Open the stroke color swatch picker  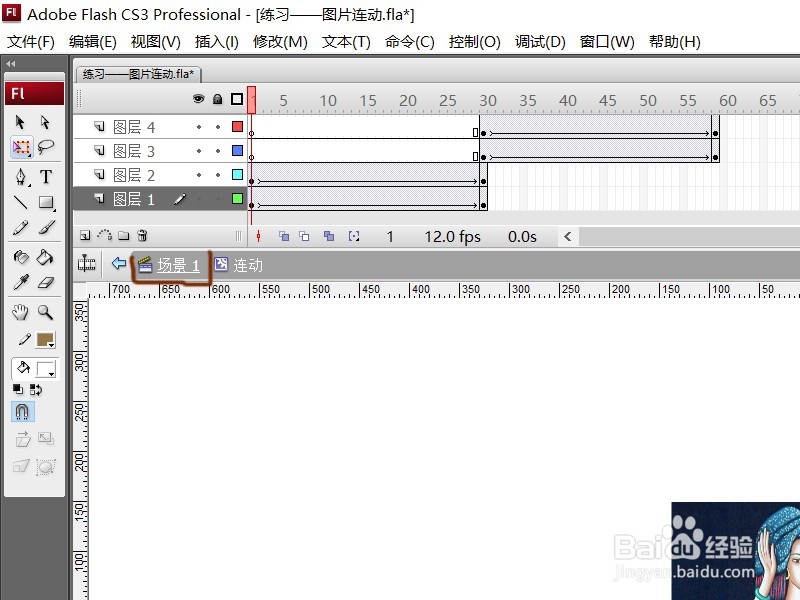[x=45, y=340]
